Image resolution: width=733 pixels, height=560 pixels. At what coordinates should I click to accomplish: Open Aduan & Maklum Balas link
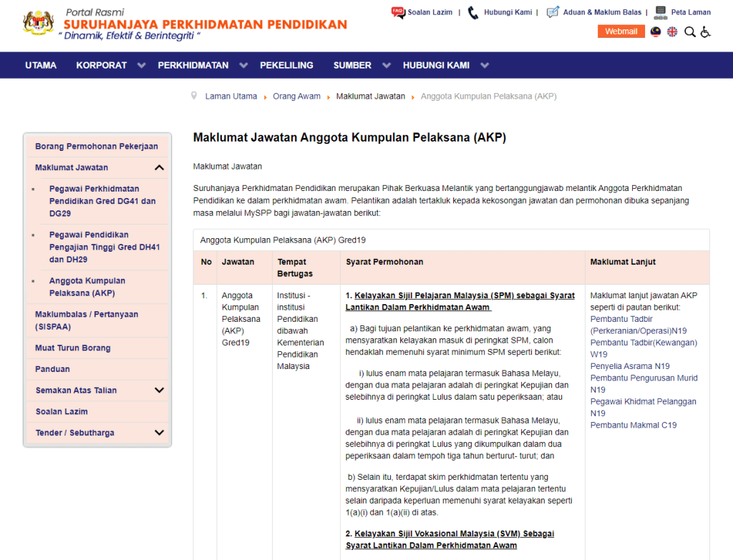602,12
